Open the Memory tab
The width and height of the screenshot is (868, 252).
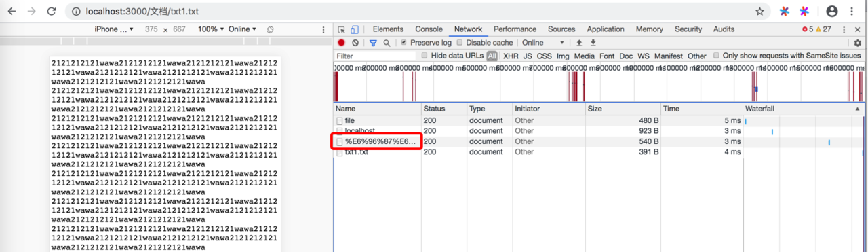coord(650,29)
